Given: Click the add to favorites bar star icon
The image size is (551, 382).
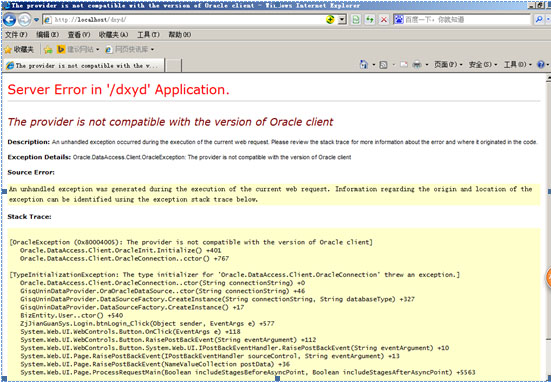Looking at the screenshot, I should (x=48, y=50).
